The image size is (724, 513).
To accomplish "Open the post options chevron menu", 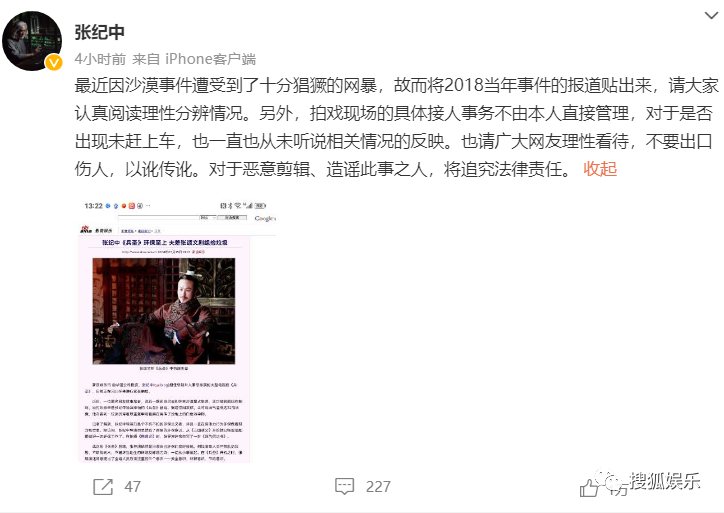I will coord(711,16).
